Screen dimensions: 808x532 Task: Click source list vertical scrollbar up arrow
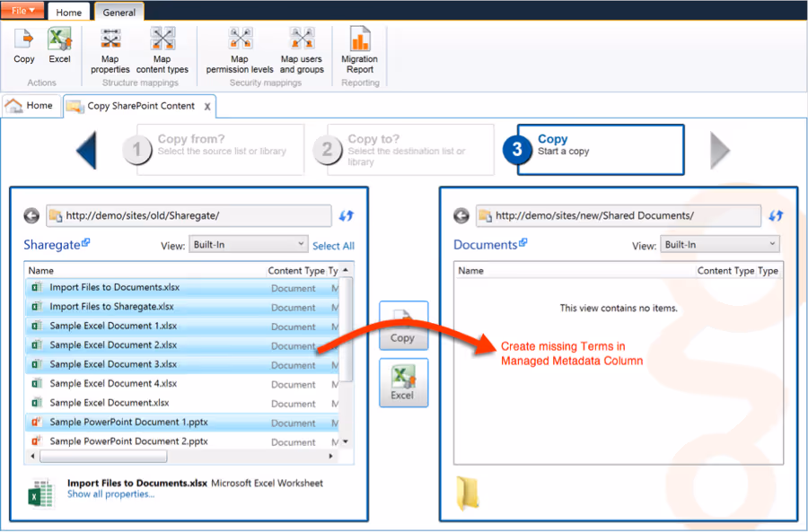[346, 270]
